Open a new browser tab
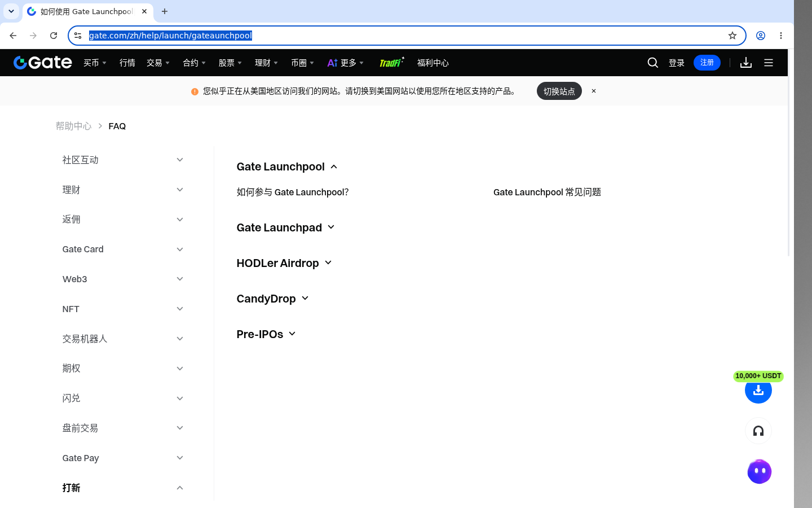This screenshot has width=812, height=508. [165, 11]
